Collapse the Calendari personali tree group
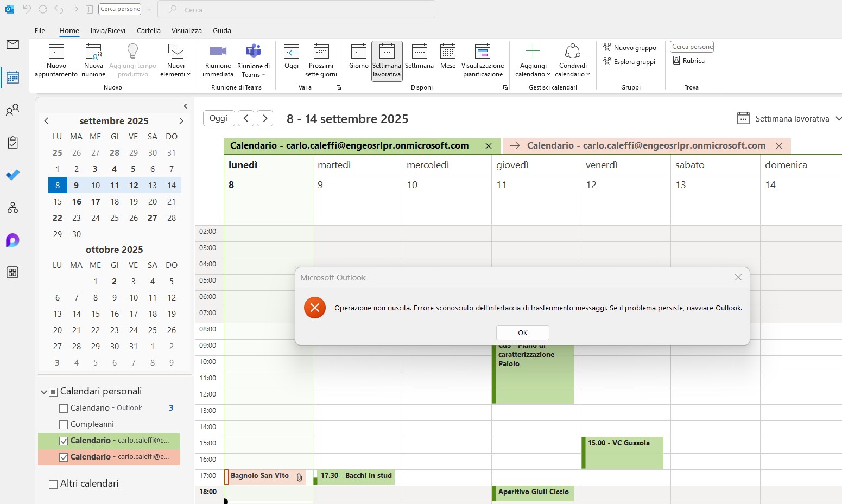The width and height of the screenshot is (842, 504). coord(44,392)
